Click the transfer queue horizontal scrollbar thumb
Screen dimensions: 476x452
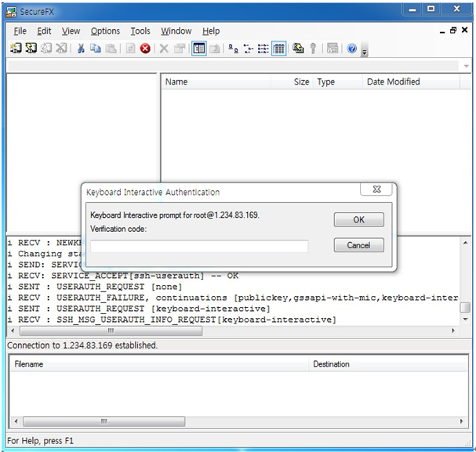(104, 421)
